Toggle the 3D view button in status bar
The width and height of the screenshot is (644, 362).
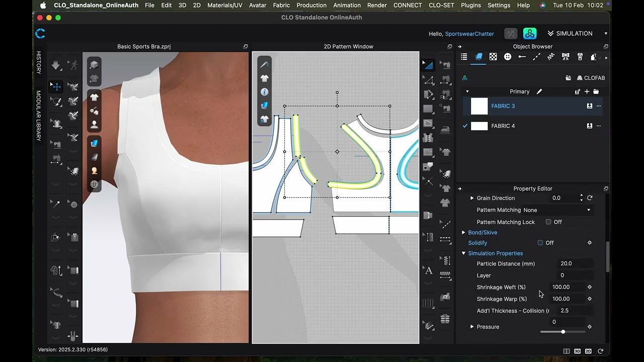click(578, 351)
